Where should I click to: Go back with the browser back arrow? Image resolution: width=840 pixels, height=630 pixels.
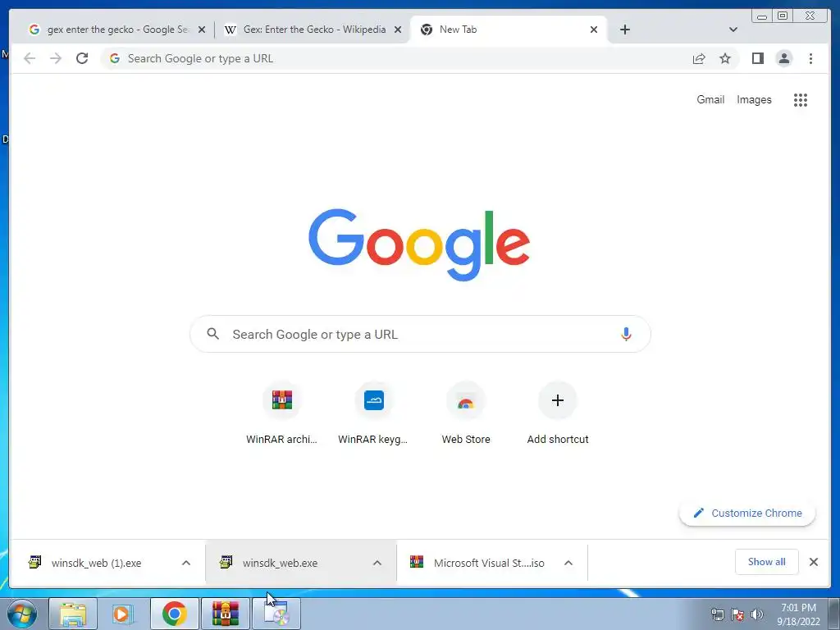coord(30,58)
